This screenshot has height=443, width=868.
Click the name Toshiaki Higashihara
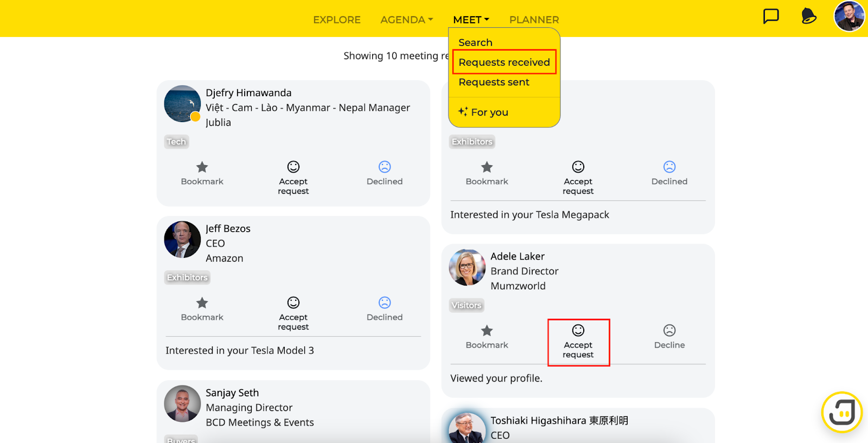click(559, 420)
